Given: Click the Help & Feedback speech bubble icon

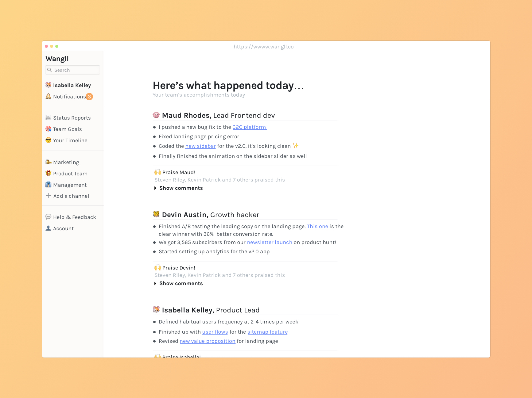Looking at the screenshot, I should pyautogui.click(x=48, y=217).
